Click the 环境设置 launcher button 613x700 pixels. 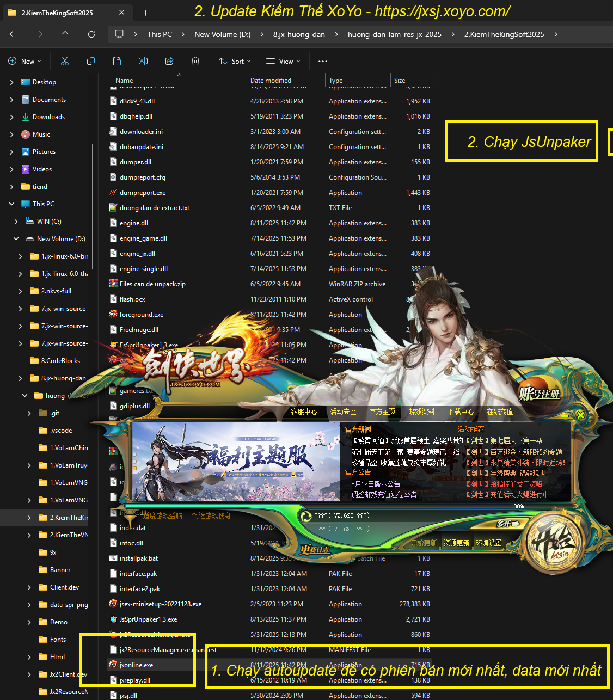click(x=488, y=543)
